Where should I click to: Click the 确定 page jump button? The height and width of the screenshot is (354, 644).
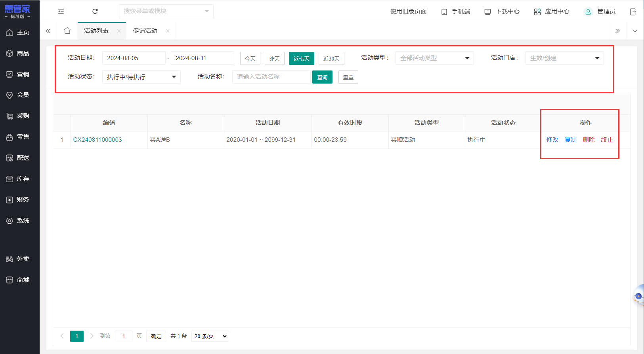pyautogui.click(x=156, y=336)
